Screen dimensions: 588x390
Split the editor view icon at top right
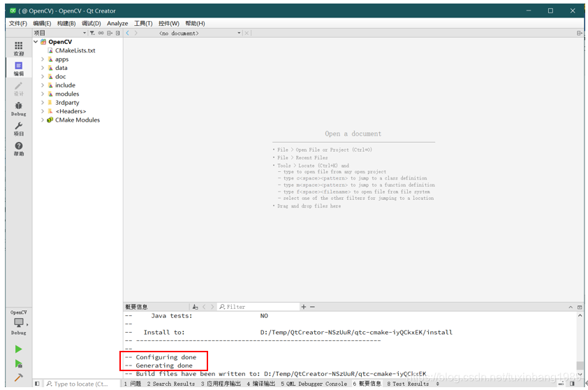(x=580, y=33)
